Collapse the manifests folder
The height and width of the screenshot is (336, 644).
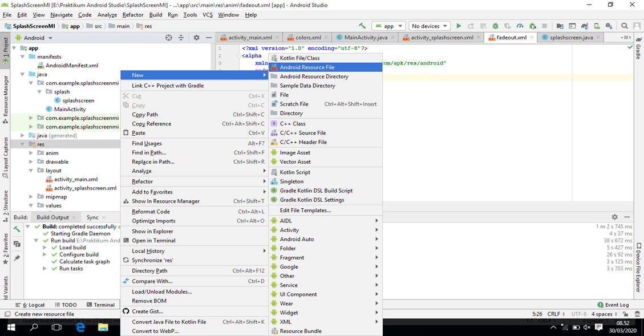[23, 56]
